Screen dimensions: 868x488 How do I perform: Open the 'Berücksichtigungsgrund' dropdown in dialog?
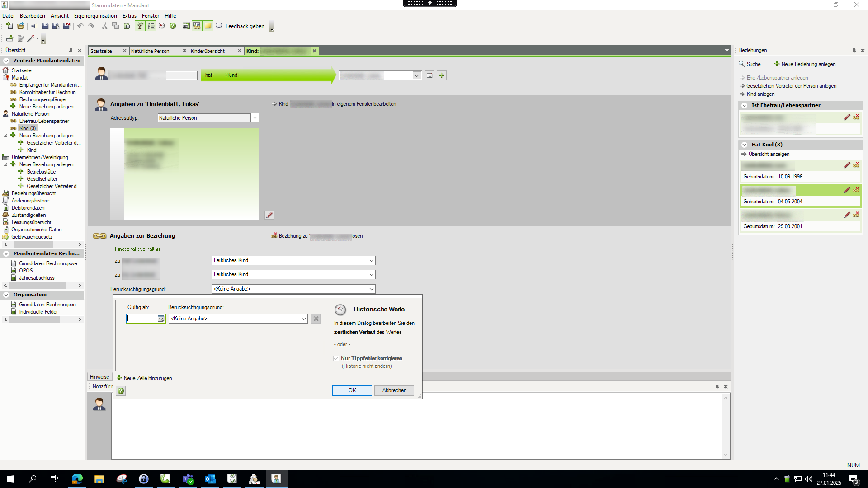pyautogui.click(x=304, y=319)
